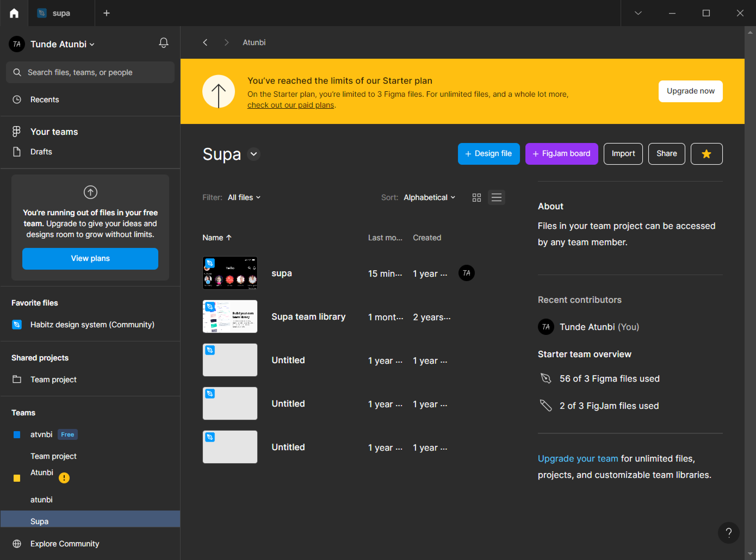Click the FigJam files marker icon in the overview

(546, 405)
